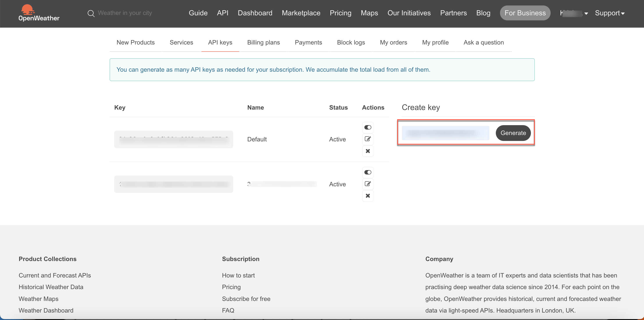Open Current and Forecast APIs link
644x320 pixels.
55,275
